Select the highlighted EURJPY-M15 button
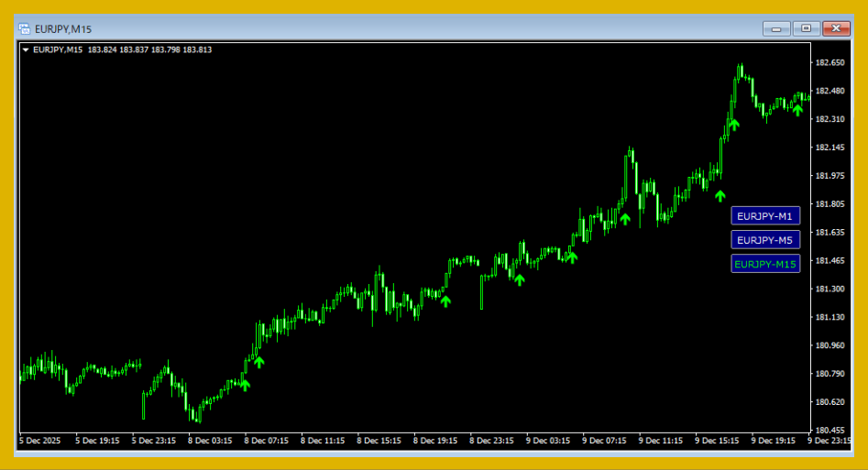The height and width of the screenshot is (470, 868). pyautogui.click(x=764, y=264)
